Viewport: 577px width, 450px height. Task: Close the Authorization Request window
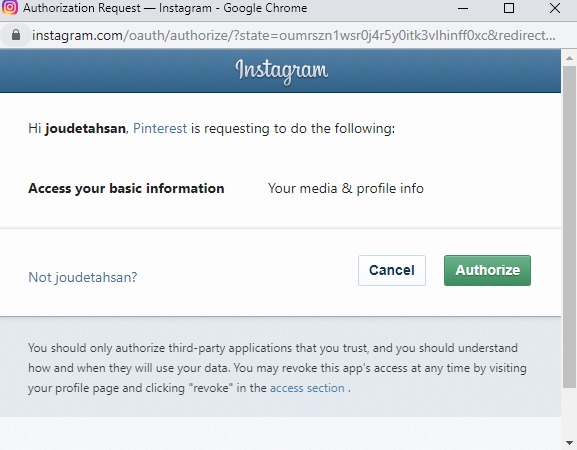click(555, 8)
